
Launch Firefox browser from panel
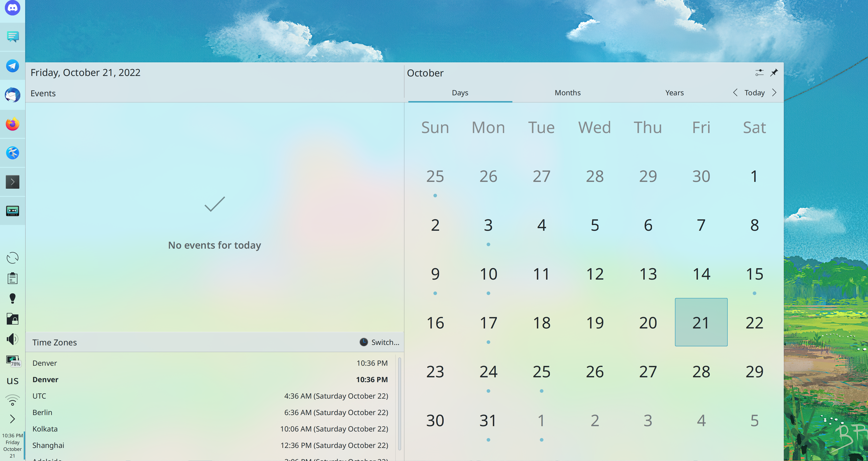click(x=13, y=124)
